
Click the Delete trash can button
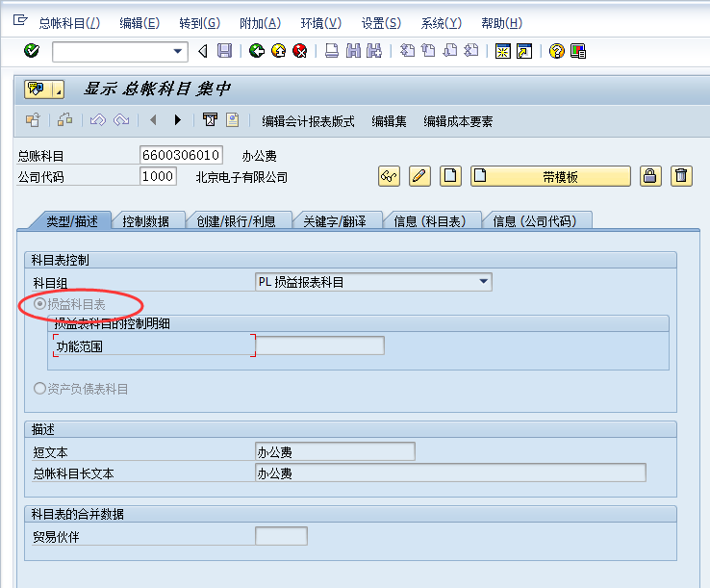[x=681, y=176]
